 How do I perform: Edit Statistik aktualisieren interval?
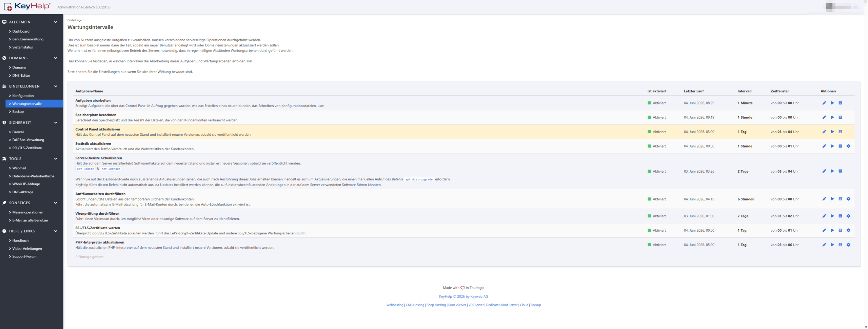point(824,146)
